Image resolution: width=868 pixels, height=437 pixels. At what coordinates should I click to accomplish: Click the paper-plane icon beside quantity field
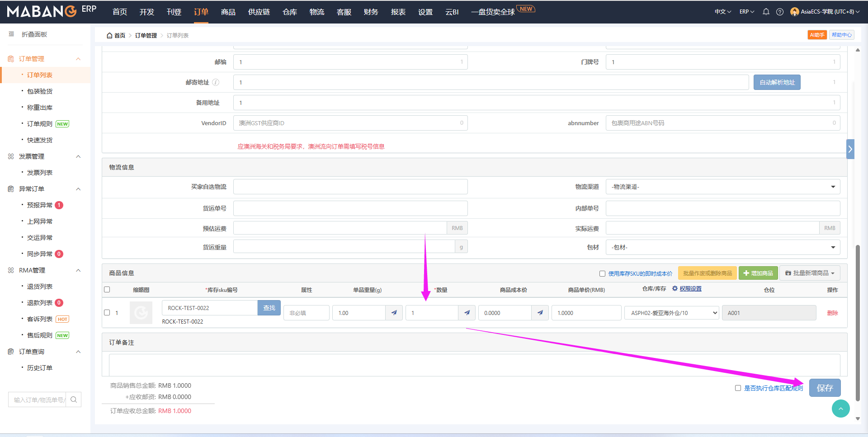point(467,313)
